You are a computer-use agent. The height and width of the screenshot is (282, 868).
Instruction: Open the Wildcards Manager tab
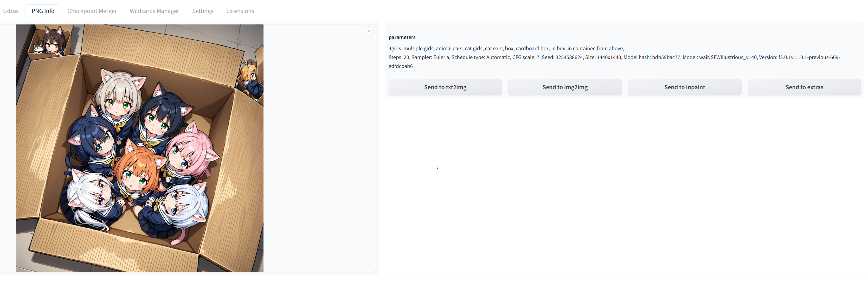pyautogui.click(x=154, y=11)
